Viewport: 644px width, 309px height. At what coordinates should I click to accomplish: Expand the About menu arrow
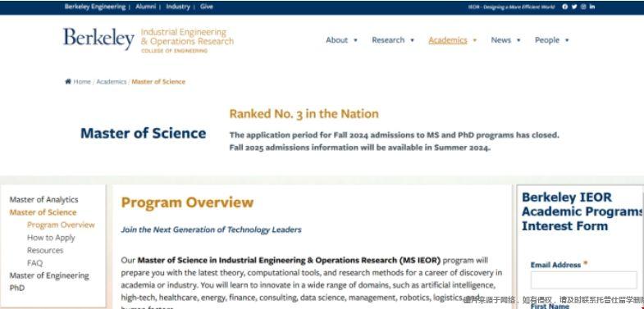tap(355, 40)
